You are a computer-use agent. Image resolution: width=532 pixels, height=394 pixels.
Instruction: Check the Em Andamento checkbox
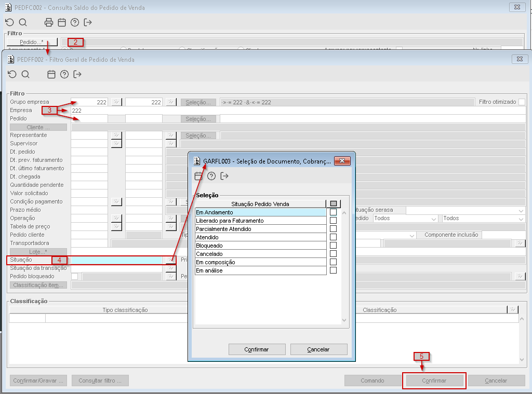click(x=333, y=212)
